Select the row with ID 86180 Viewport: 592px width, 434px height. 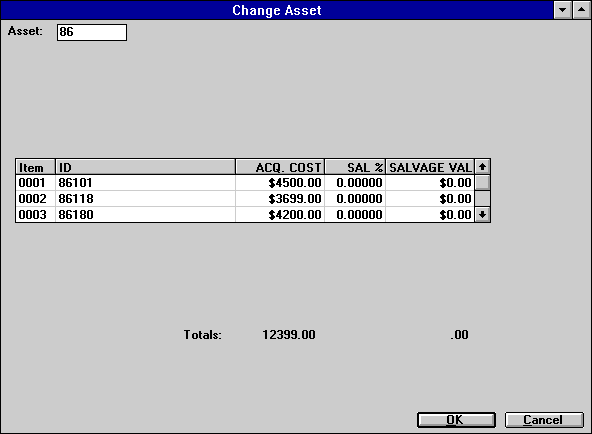pyautogui.click(x=245, y=215)
